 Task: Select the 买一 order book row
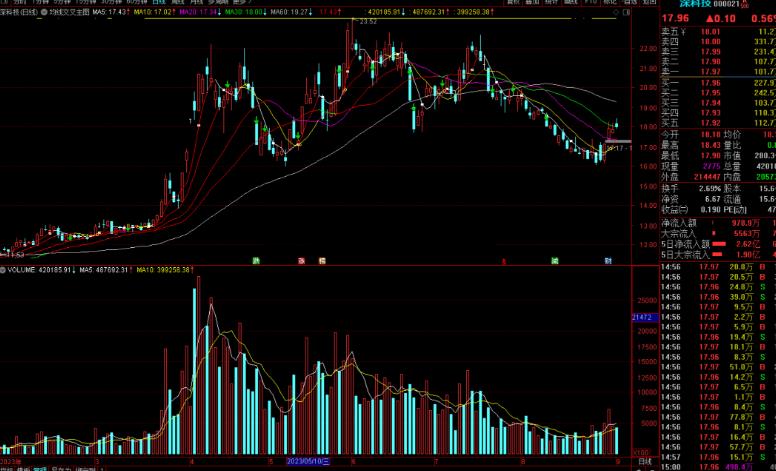coord(718,83)
